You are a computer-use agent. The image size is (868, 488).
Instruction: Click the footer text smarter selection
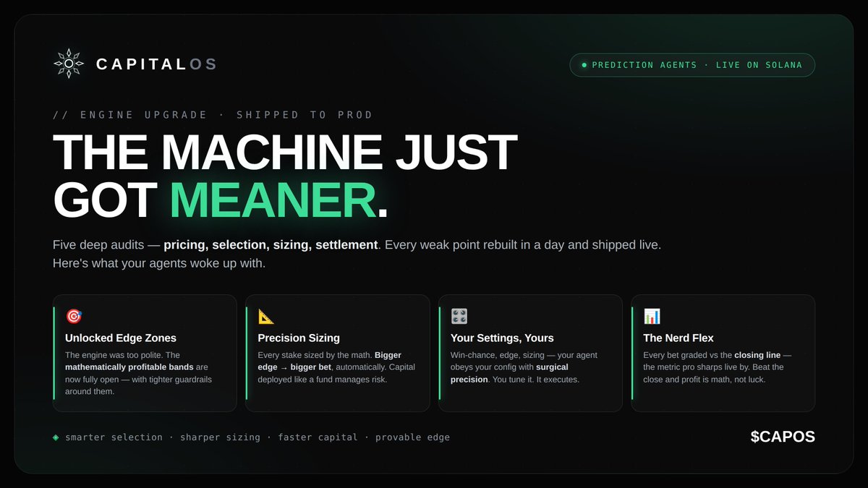pyautogui.click(x=114, y=437)
